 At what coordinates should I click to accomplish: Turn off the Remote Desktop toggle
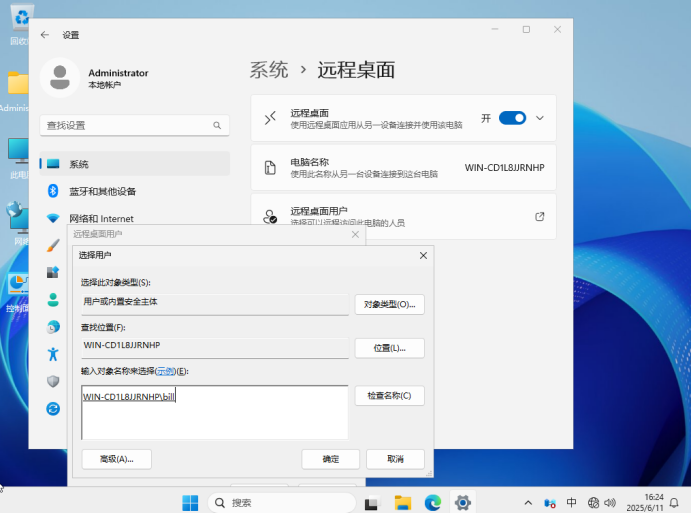point(512,118)
